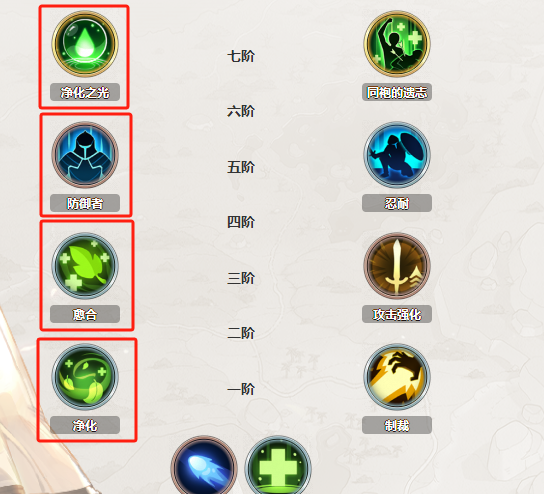Pick the 攻击强化 sword skill icon

(397, 266)
